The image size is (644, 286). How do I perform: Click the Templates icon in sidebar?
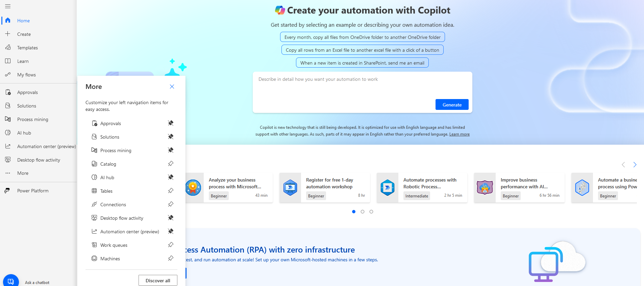[8, 47]
